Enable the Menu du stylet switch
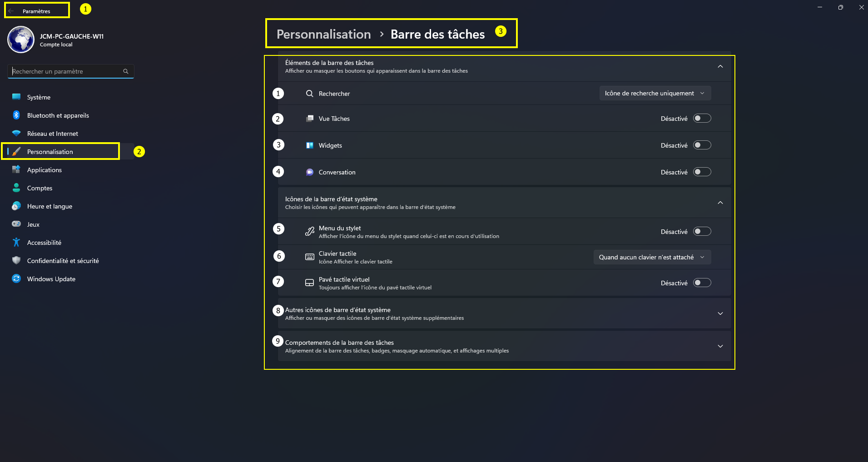Screen dimensions: 868x462 tap(702, 232)
